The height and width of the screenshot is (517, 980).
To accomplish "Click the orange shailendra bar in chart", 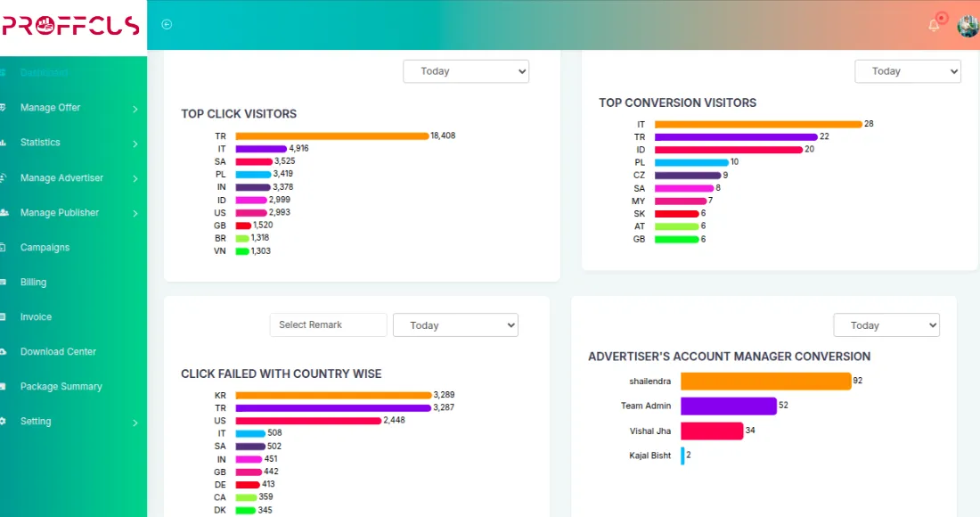I will tap(765, 382).
